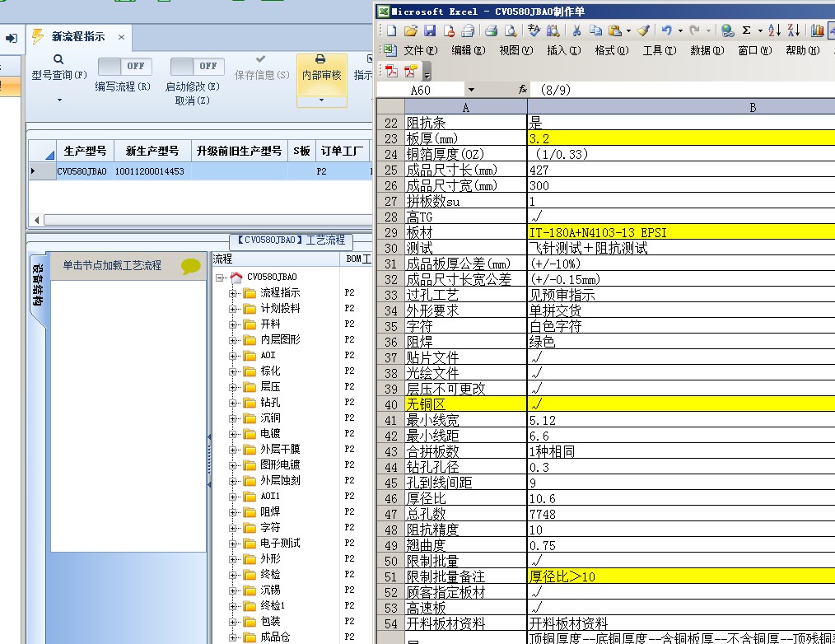
Task: Sort descending with the Z-A icon
Action: pos(794,30)
